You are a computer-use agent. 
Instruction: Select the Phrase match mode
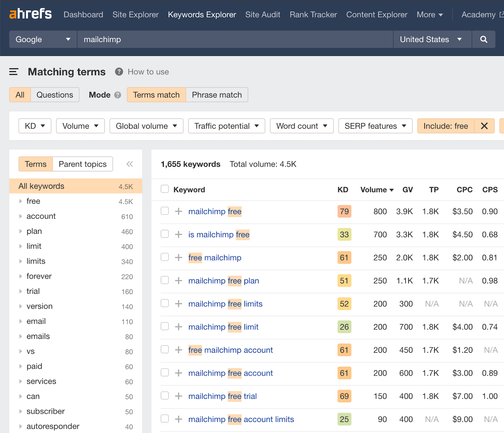[217, 95]
